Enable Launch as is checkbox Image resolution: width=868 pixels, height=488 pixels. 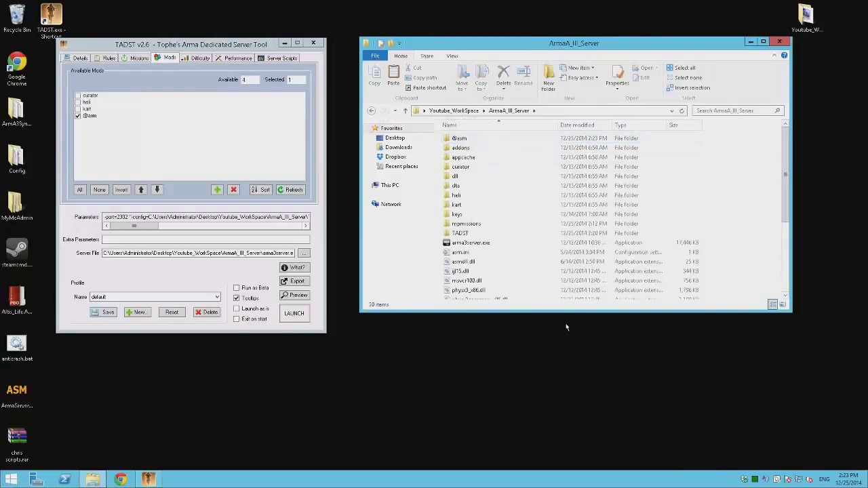(237, 308)
